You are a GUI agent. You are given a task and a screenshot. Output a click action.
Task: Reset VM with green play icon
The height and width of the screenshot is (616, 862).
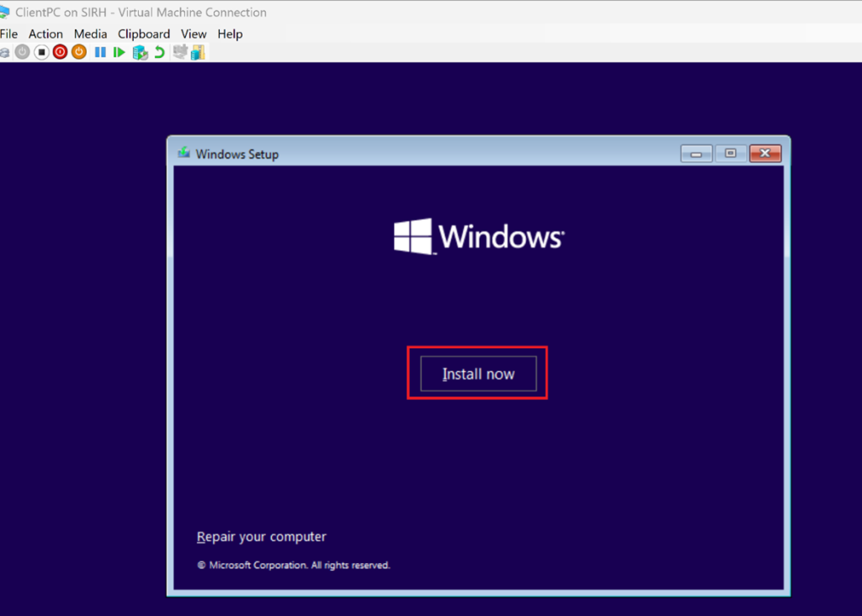coord(120,52)
